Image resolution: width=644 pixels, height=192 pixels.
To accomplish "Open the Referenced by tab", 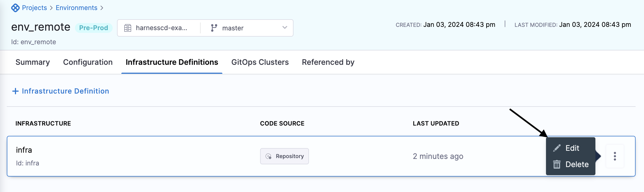I will (328, 62).
